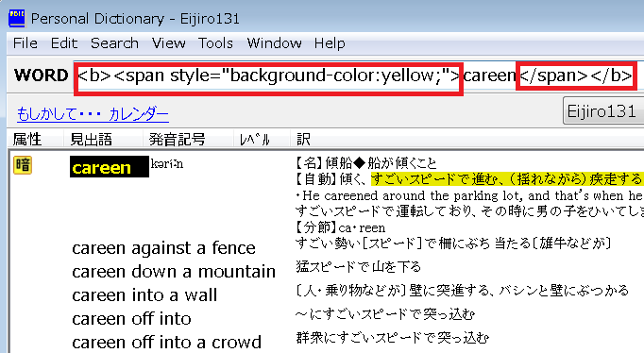
Task: Open the Edit menu
Action: click(x=64, y=43)
